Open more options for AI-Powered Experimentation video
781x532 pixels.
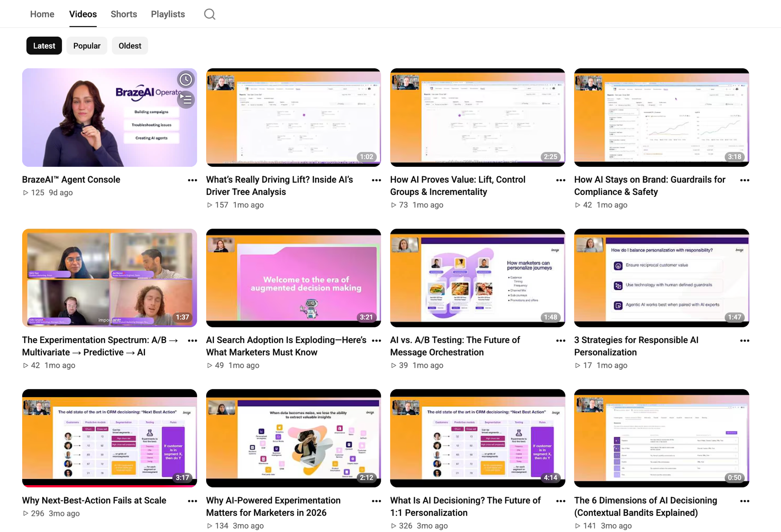376,501
